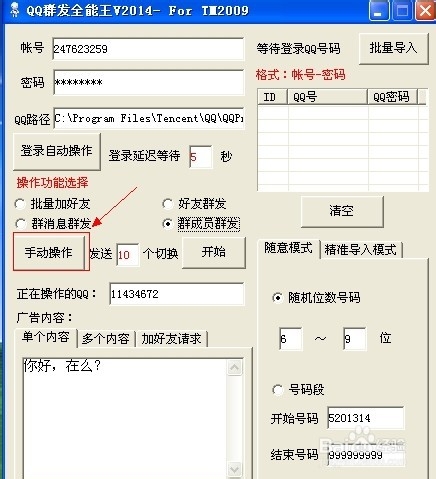Click the 开始号码 field
Screen dimensions: 436x479
point(365,418)
